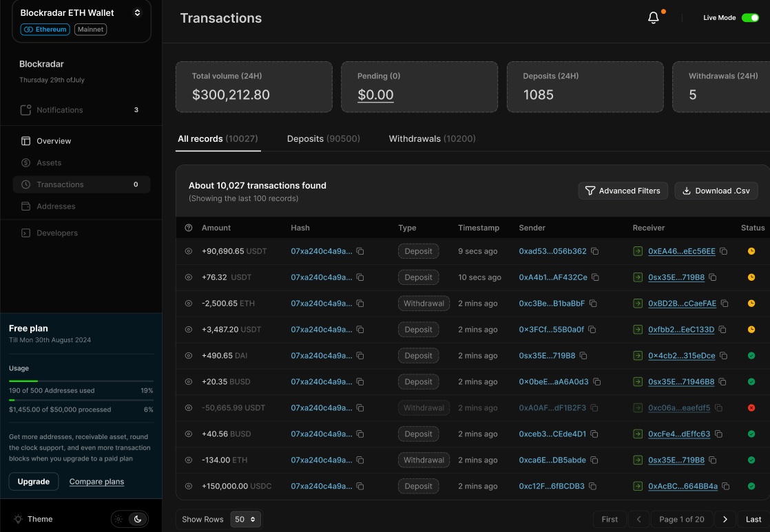Open Notifications in the sidebar
The height and width of the screenshot is (532, 770).
[81, 110]
